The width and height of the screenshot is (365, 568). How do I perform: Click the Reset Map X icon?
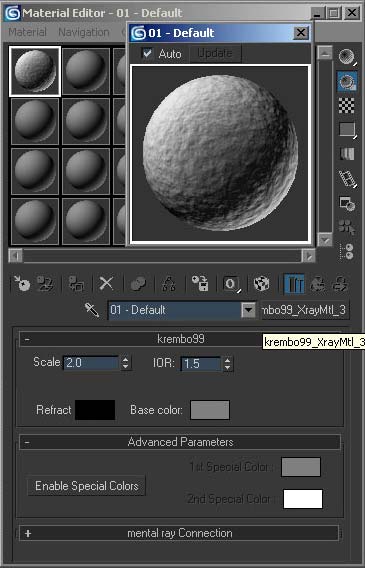point(106,284)
